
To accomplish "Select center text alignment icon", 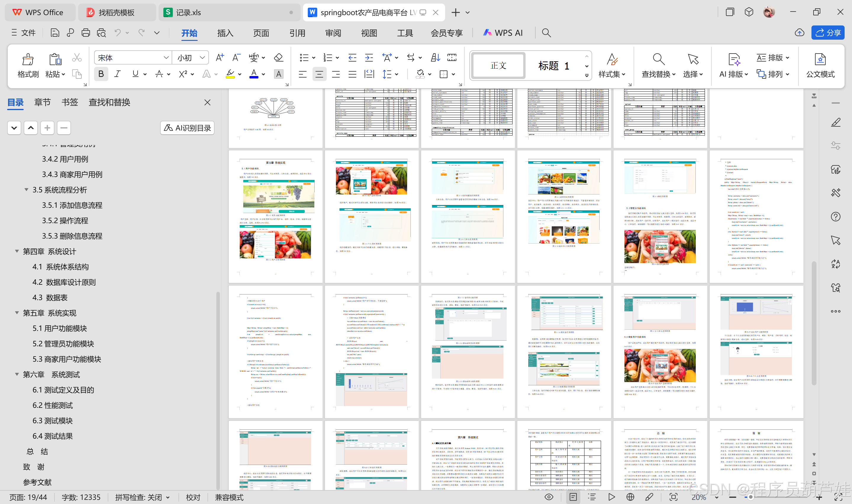I will click(x=319, y=74).
